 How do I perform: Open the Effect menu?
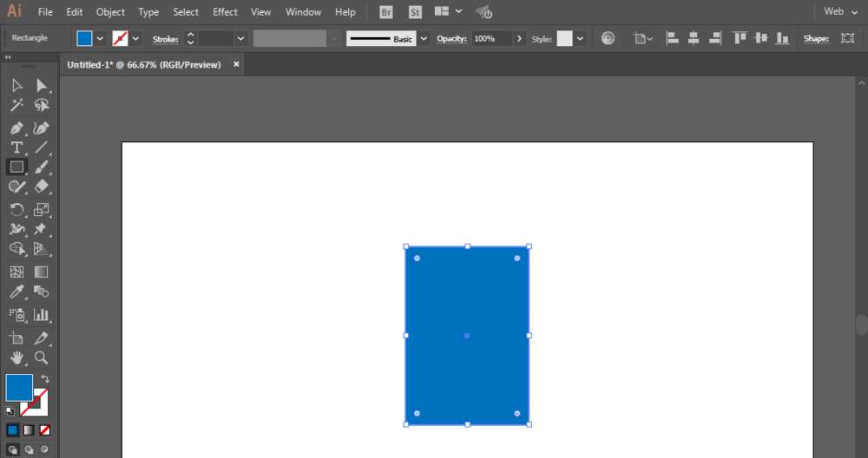[x=225, y=12]
